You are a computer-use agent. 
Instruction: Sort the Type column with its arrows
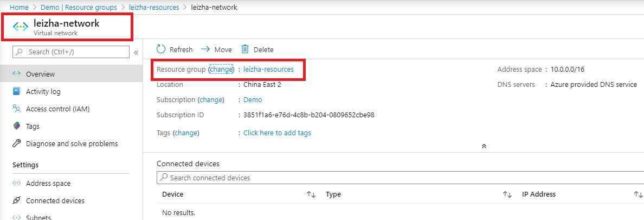click(x=507, y=194)
